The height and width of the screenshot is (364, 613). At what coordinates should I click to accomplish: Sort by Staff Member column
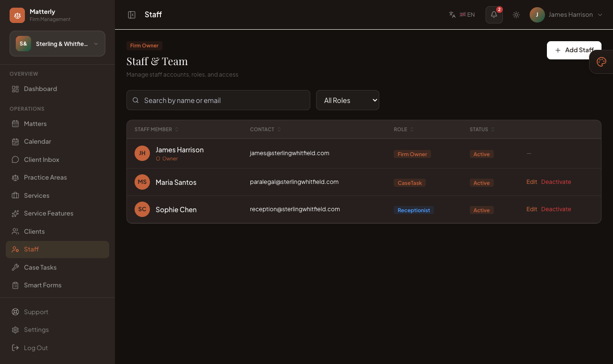pyautogui.click(x=157, y=129)
